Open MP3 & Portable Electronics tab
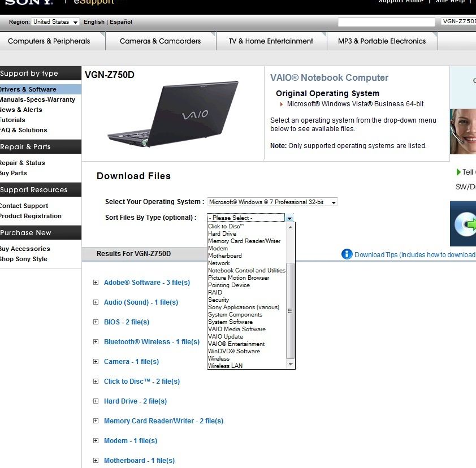476x468 pixels. (382, 41)
